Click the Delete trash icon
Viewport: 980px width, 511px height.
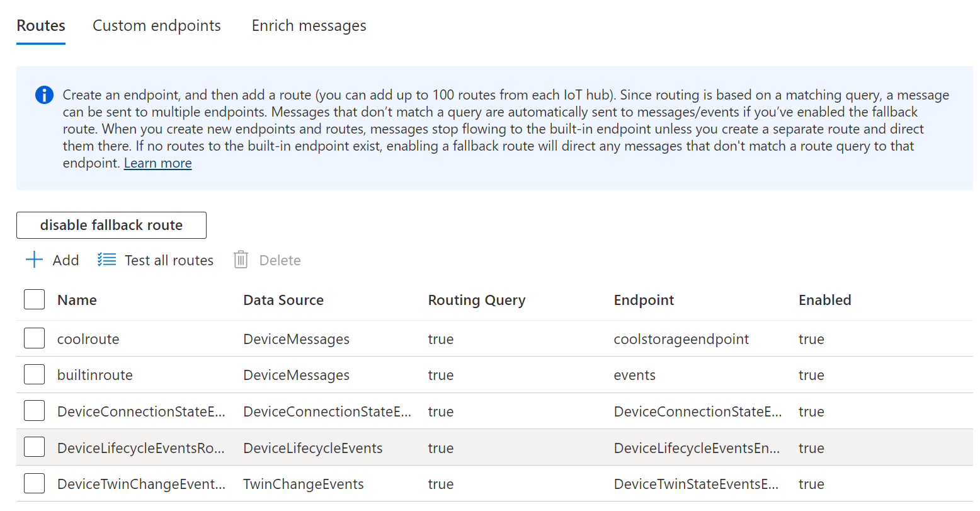pos(240,260)
